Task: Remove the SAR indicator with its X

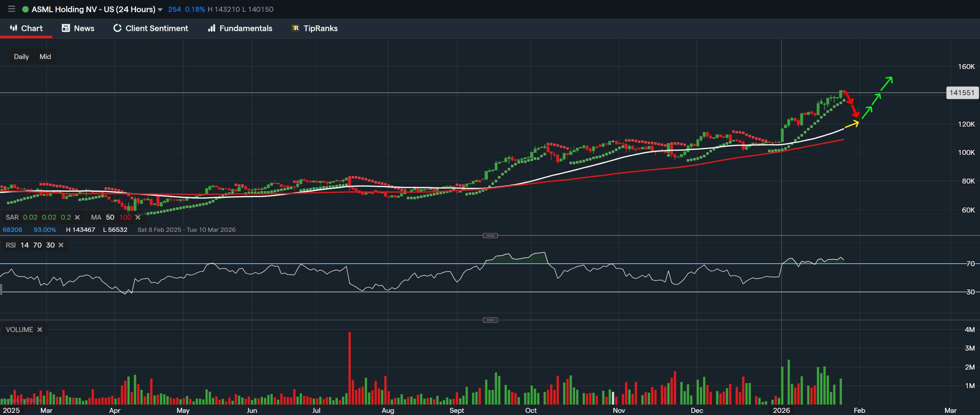Action: pyautogui.click(x=77, y=217)
